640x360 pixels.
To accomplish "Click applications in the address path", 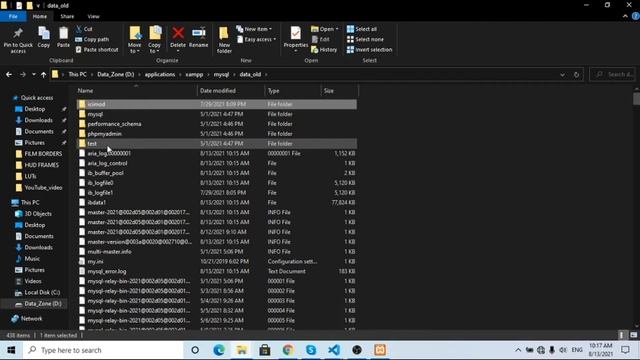I will pyautogui.click(x=160, y=74).
